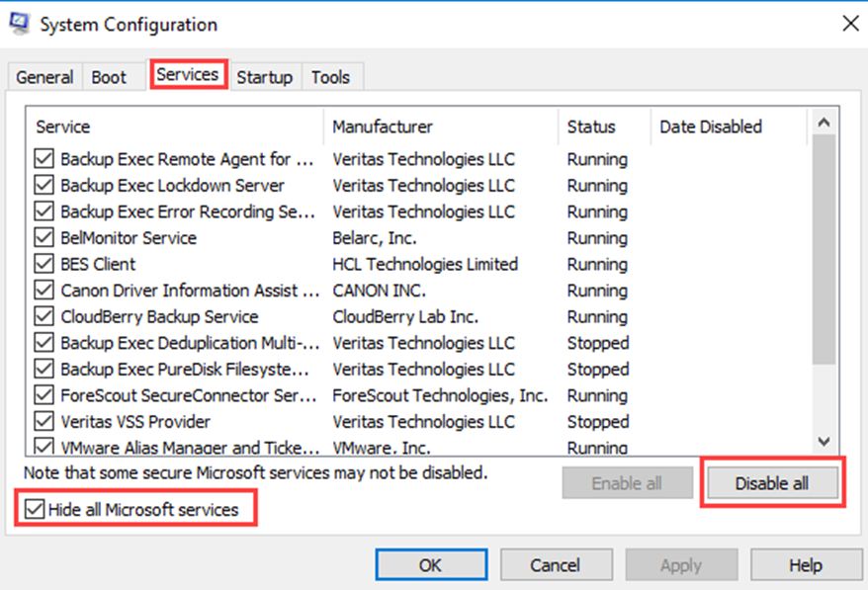This screenshot has height=590, width=868.
Task: Click the Cancel button
Action: point(556,565)
